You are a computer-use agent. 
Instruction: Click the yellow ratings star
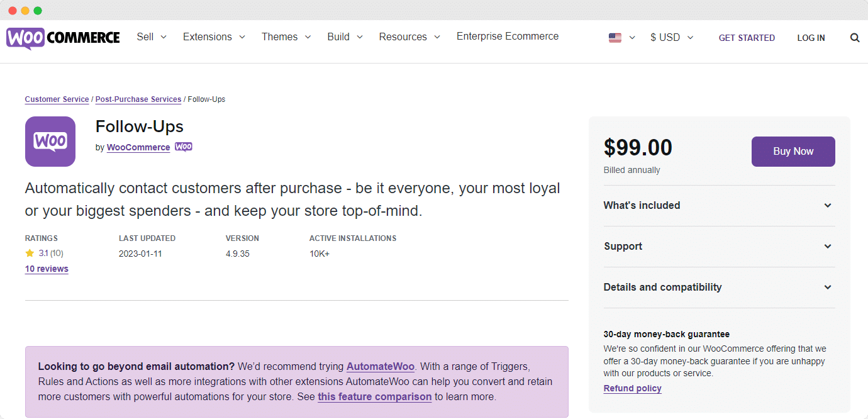tap(29, 252)
